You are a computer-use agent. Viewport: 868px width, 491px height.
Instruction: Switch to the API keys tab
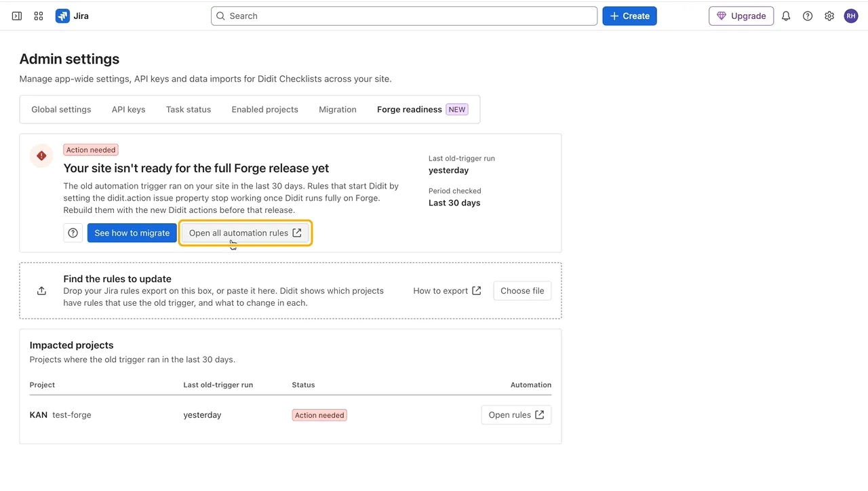(128, 109)
